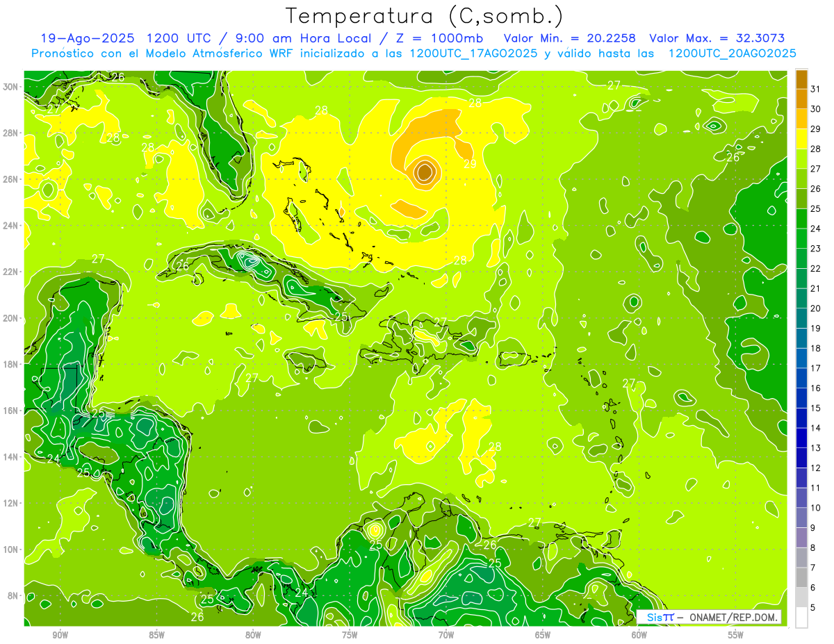Viewport: 834px width, 644px height.
Task: Click valid-until time "1200UTC_20AGO2025"
Action: click(x=732, y=53)
